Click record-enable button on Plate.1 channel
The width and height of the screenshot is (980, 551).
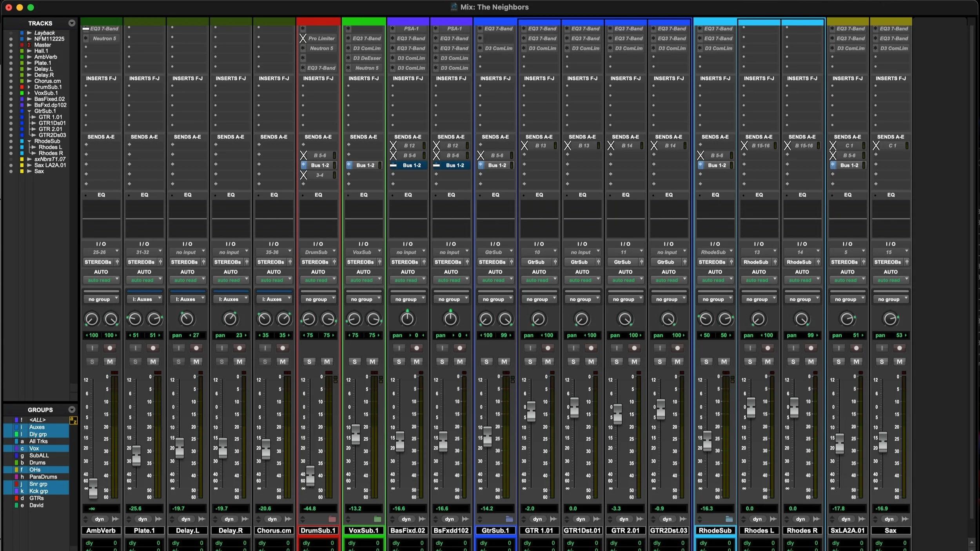click(x=153, y=348)
